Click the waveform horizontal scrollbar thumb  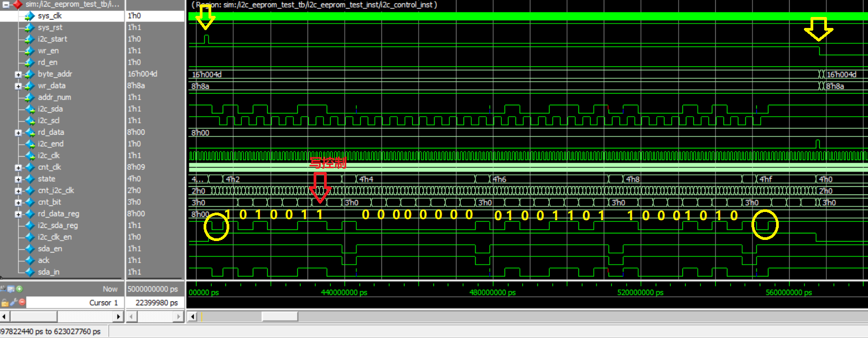click(280, 316)
